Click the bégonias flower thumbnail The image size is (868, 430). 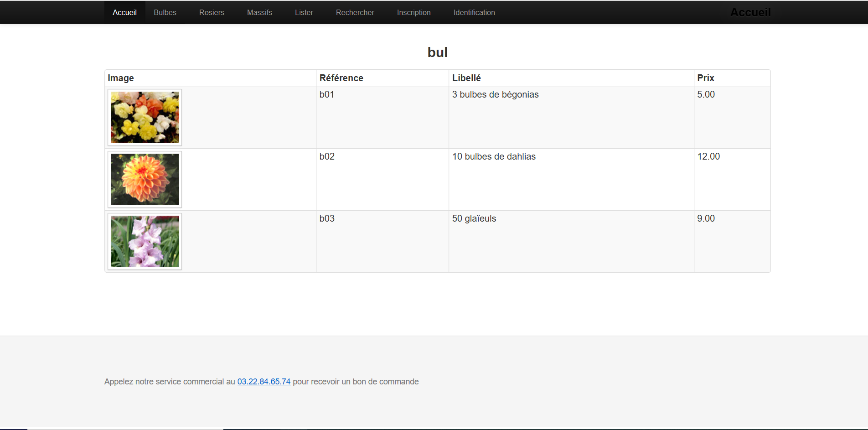pos(145,117)
